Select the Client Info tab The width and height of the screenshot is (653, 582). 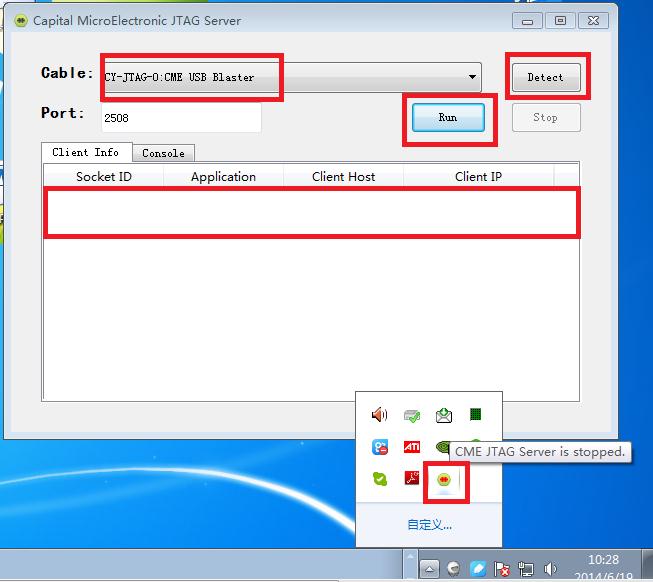[85, 152]
